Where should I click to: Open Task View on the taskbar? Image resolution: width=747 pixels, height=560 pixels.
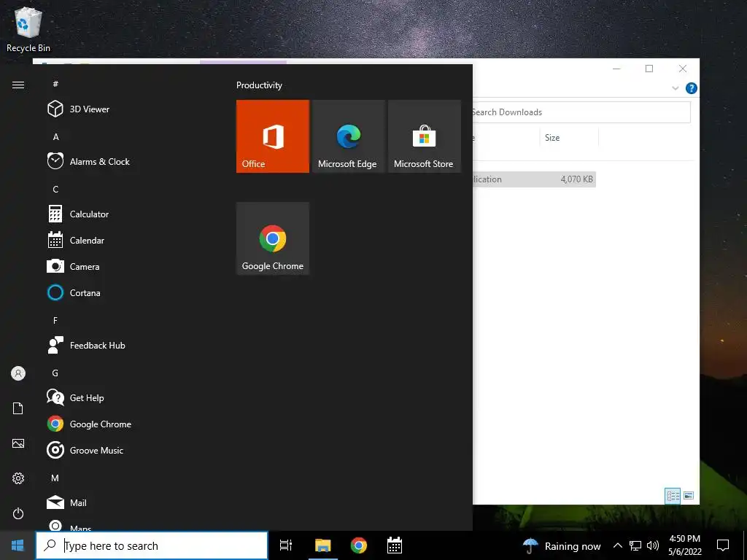click(286, 545)
